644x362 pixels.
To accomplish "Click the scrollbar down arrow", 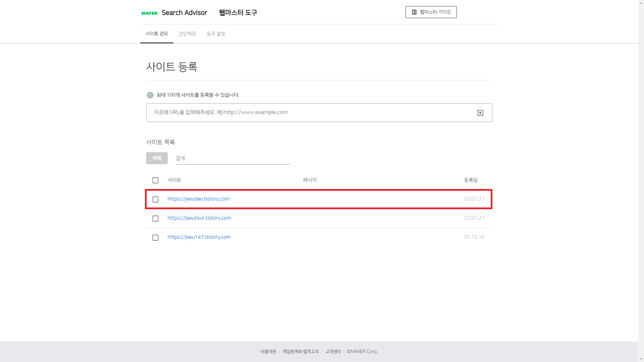I will coord(641,359).
